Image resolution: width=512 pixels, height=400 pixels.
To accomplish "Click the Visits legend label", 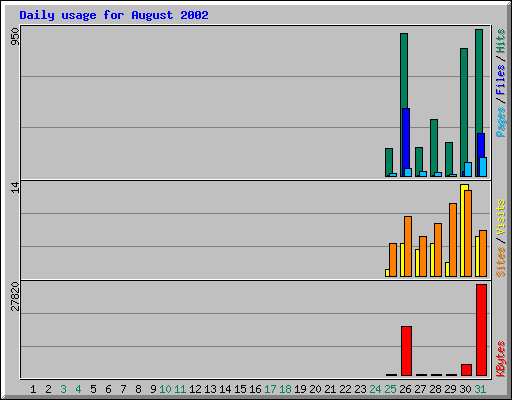I will (x=500, y=218).
